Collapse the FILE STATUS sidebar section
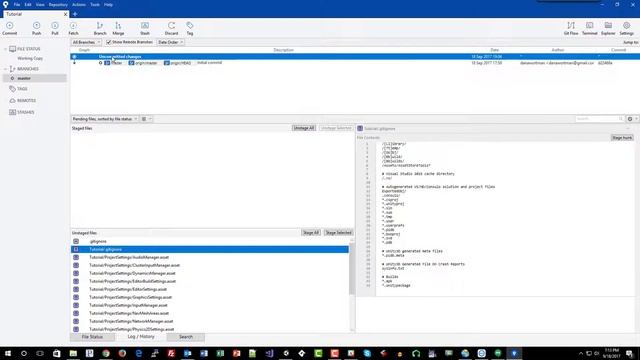 [x=5, y=49]
